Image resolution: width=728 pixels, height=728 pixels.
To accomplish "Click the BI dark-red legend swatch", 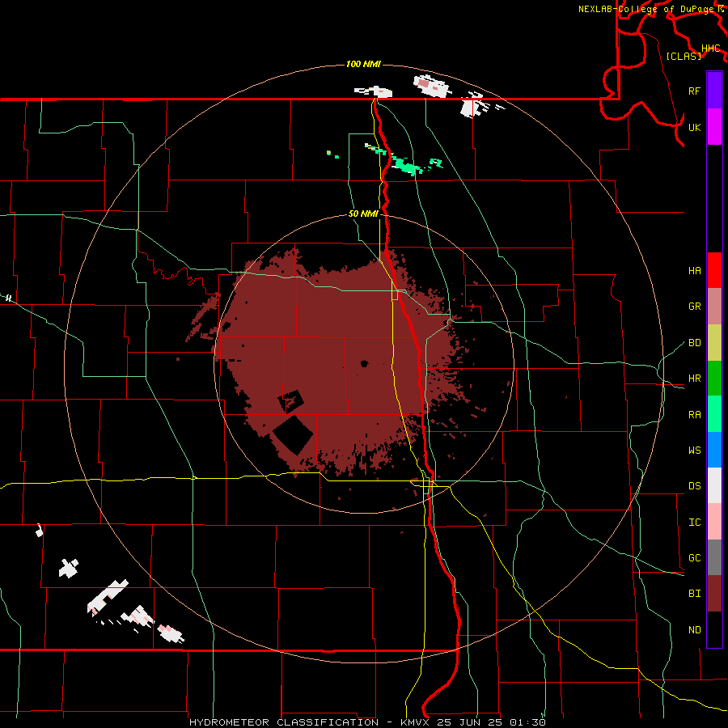I will (x=714, y=594).
